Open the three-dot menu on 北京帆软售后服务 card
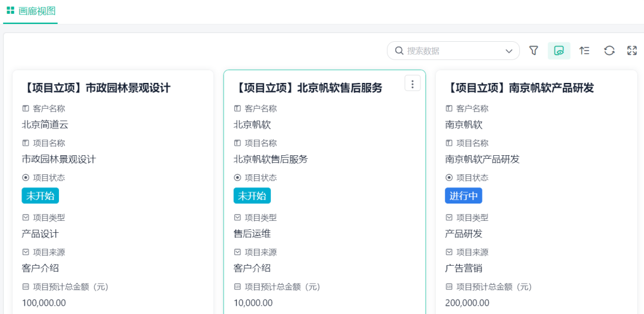The height and width of the screenshot is (314, 644). [x=412, y=84]
